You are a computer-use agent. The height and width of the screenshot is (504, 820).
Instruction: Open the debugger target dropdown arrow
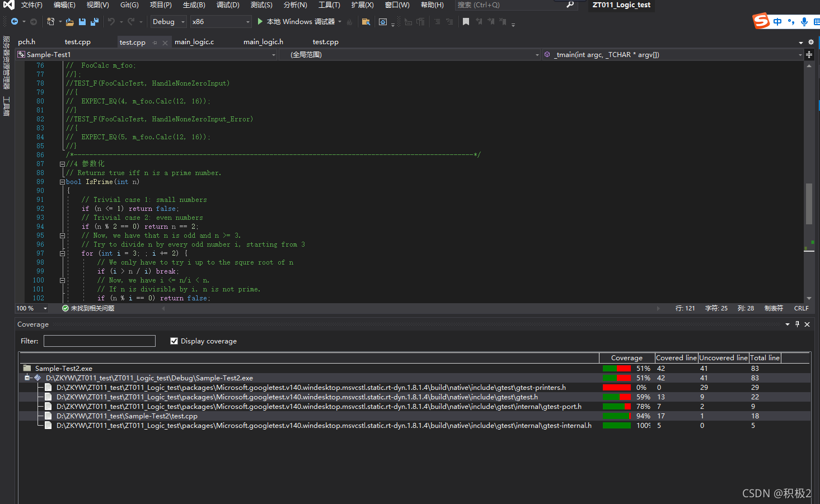340,21
